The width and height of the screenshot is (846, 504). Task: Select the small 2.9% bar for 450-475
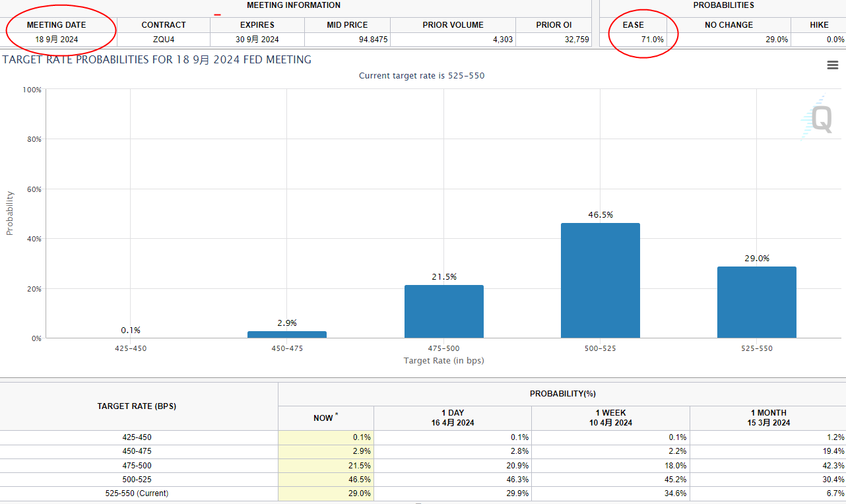[x=286, y=334]
